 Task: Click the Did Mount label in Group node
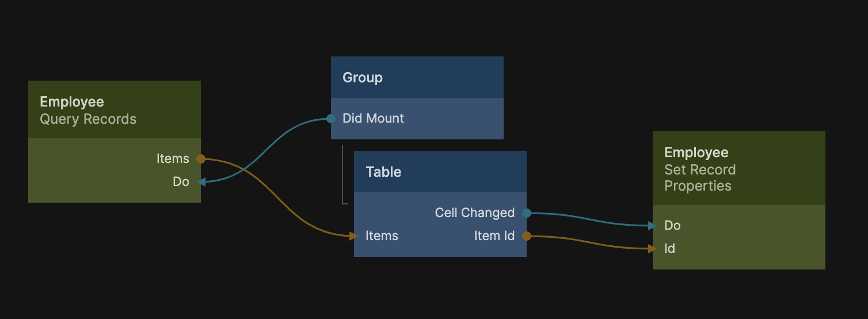point(373,119)
